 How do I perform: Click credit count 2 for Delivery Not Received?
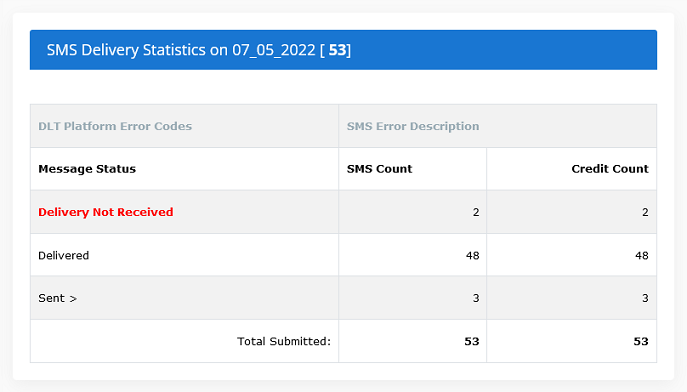(645, 212)
